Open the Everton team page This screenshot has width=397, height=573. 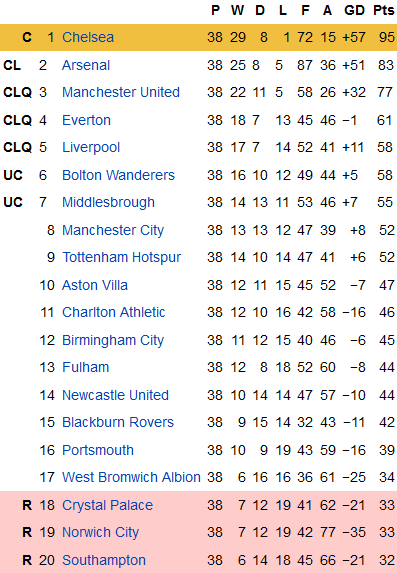coord(86,120)
